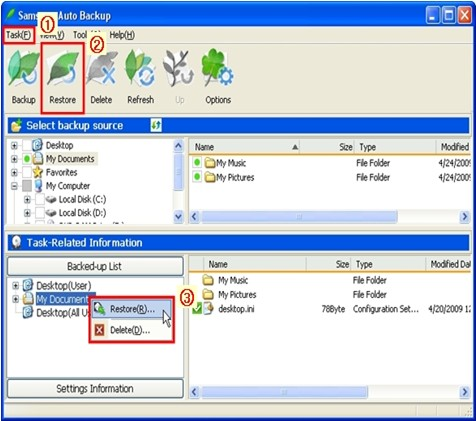Viewport: 476px width, 421px height.
Task: Expand Desktop(User) in Backed-up List
Action: point(15,286)
